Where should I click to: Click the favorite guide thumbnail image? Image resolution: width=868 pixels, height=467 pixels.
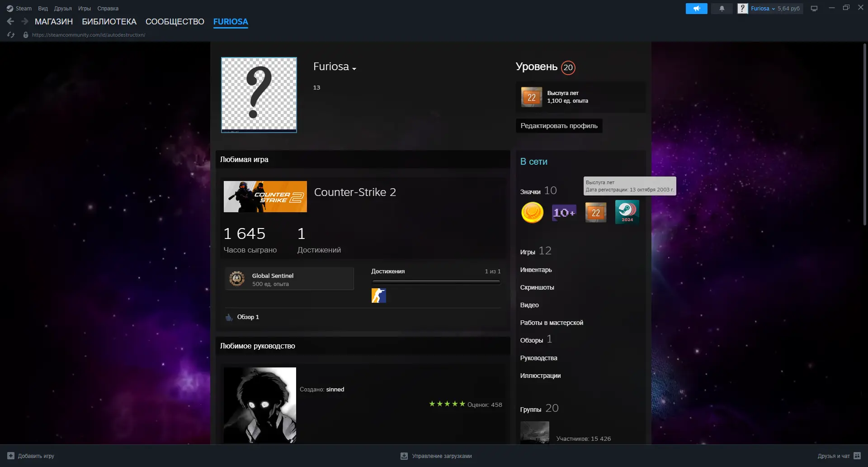click(260, 405)
